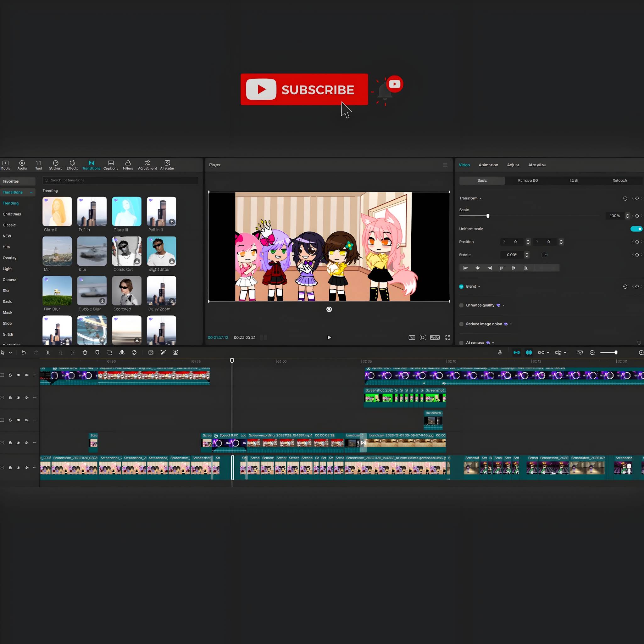Click the Mirror flip icon
This screenshot has width=644, height=644.
(x=122, y=352)
